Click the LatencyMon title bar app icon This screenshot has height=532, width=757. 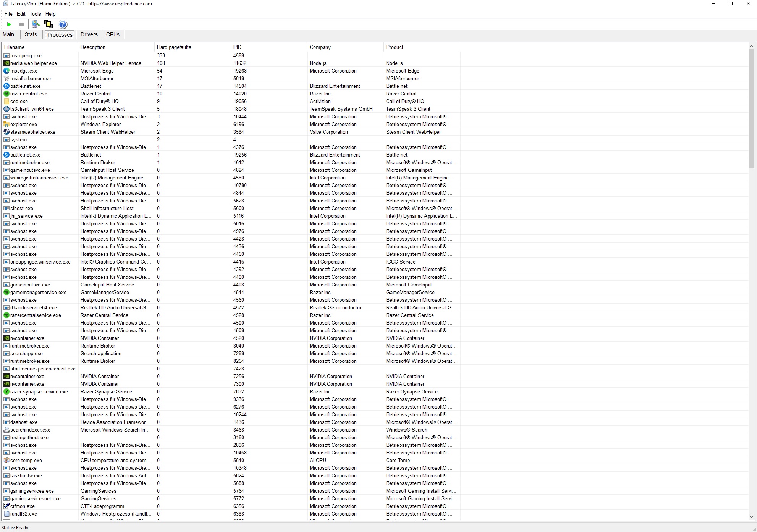[x=5, y=4]
